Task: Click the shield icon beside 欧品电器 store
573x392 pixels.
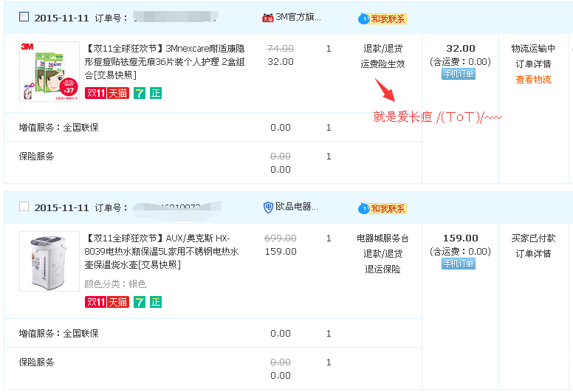Action: pyautogui.click(x=268, y=207)
